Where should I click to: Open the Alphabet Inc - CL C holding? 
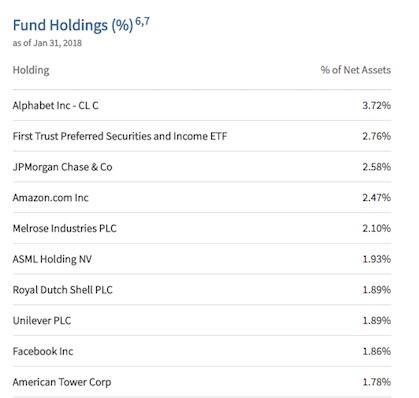coord(56,106)
